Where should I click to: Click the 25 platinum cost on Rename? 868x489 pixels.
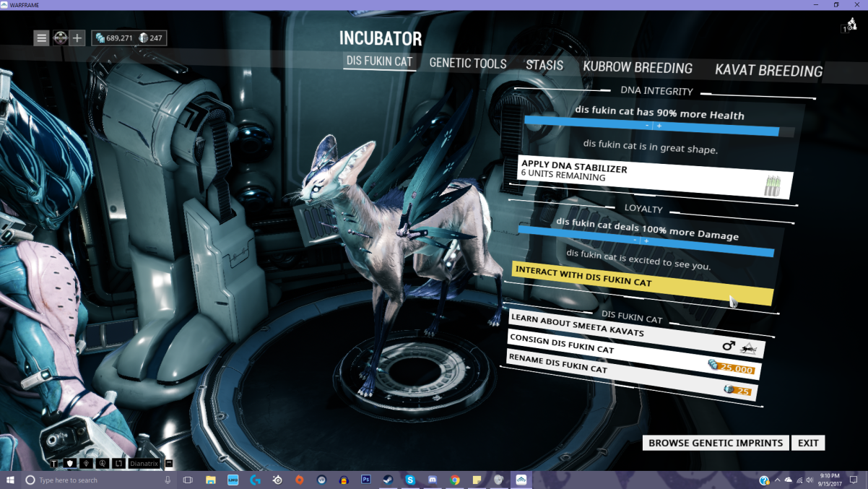(x=738, y=391)
